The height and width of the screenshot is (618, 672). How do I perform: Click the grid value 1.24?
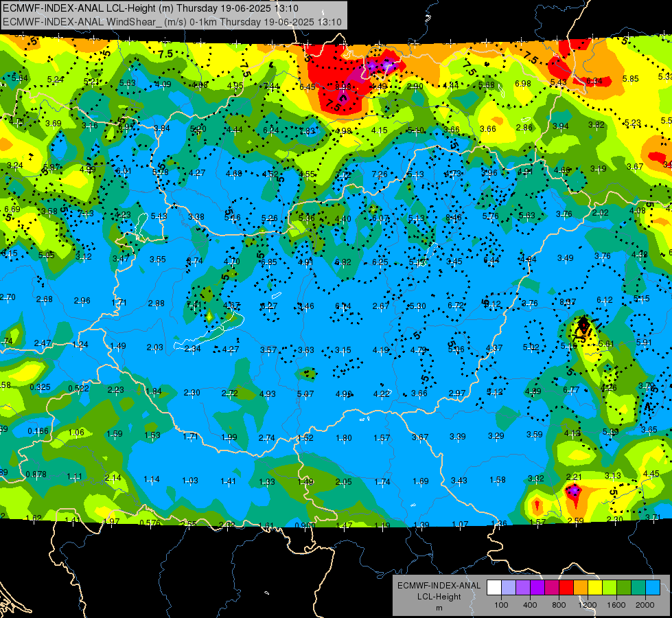coord(80,345)
